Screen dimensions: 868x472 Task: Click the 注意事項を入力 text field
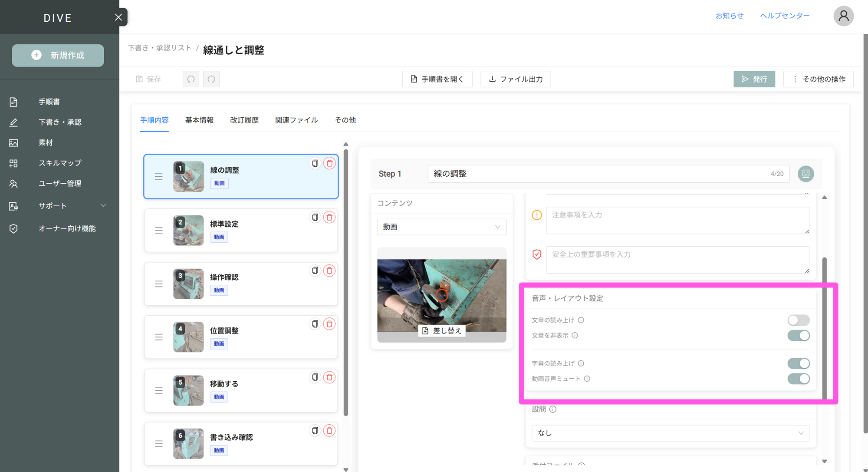[677, 220]
